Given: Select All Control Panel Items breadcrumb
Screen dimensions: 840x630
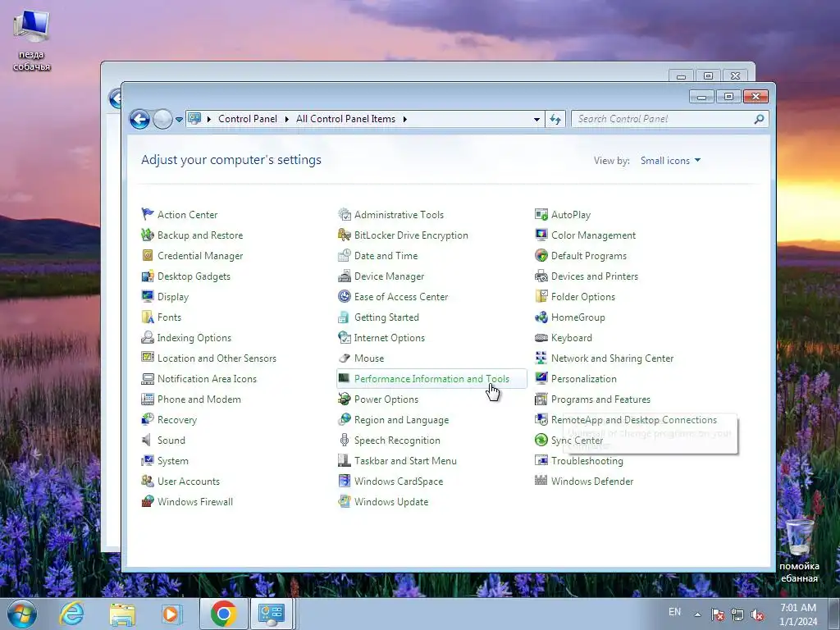Looking at the screenshot, I should point(345,119).
